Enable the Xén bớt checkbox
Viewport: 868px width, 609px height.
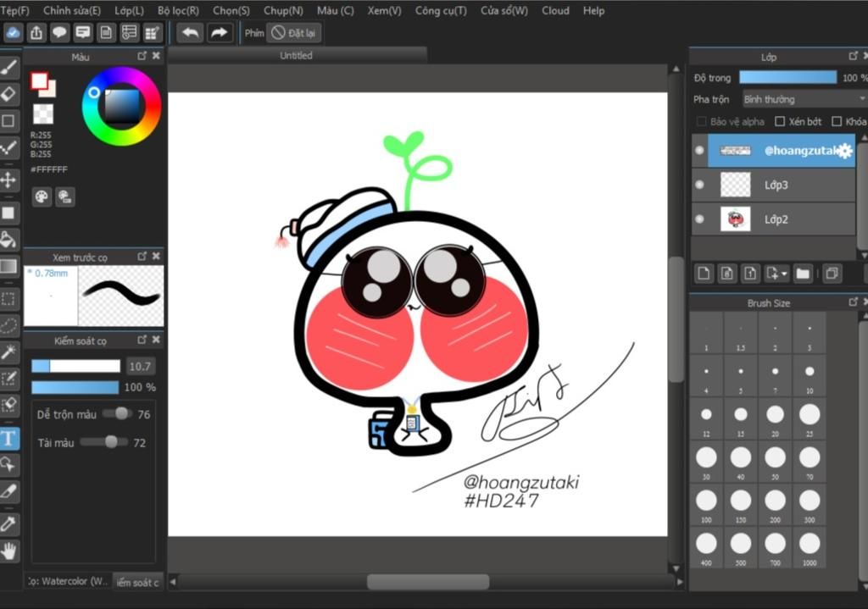tap(780, 122)
